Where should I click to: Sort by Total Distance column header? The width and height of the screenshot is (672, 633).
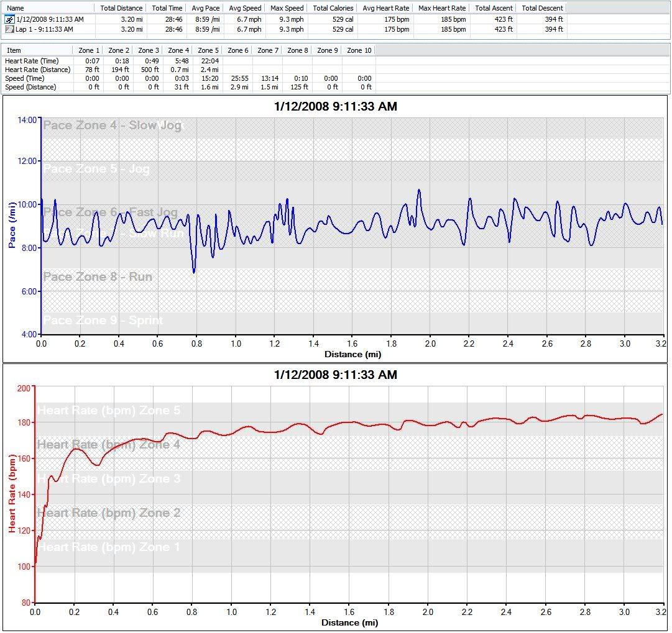tap(121, 8)
